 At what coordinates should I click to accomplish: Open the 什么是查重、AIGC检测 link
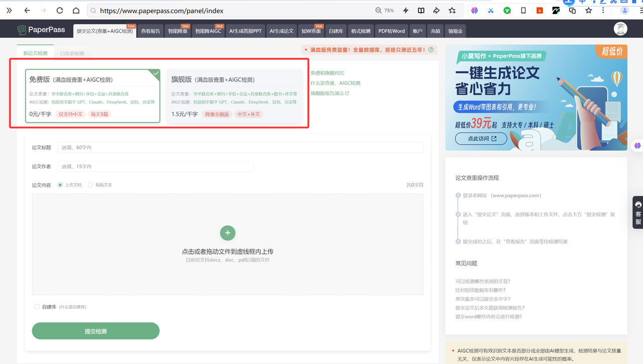336,83
